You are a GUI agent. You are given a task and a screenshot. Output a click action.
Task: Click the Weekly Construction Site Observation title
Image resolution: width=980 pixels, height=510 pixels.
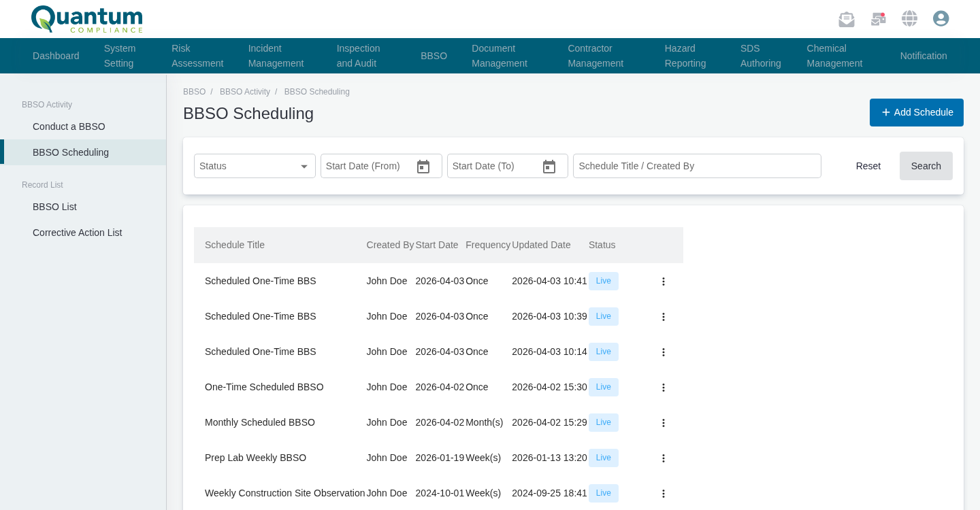pyautogui.click(x=285, y=493)
